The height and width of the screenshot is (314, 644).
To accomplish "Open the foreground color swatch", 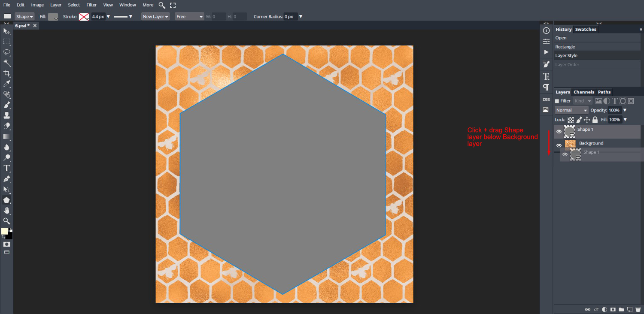I will (4, 231).
